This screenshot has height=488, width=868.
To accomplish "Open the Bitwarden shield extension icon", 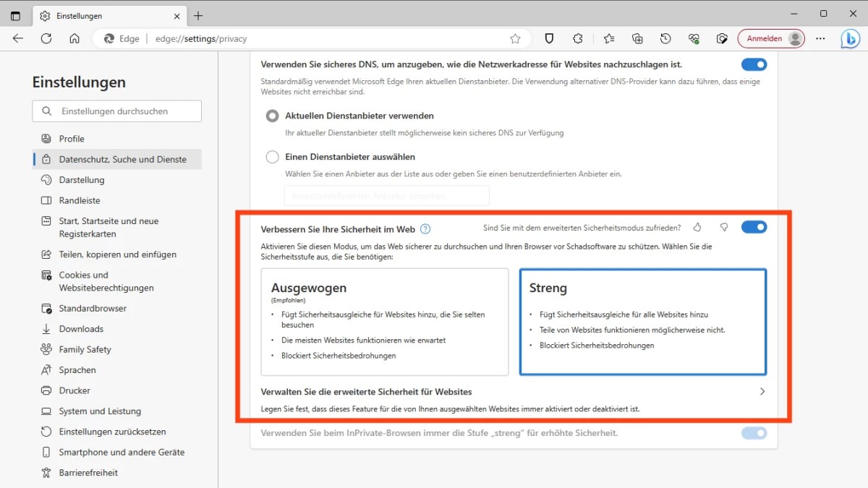I will (549, 39).
